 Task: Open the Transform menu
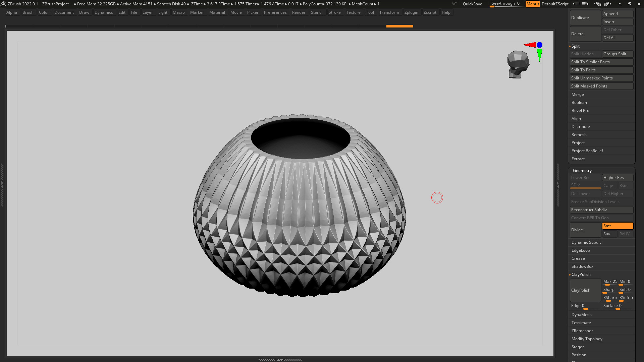coord(389,12)
